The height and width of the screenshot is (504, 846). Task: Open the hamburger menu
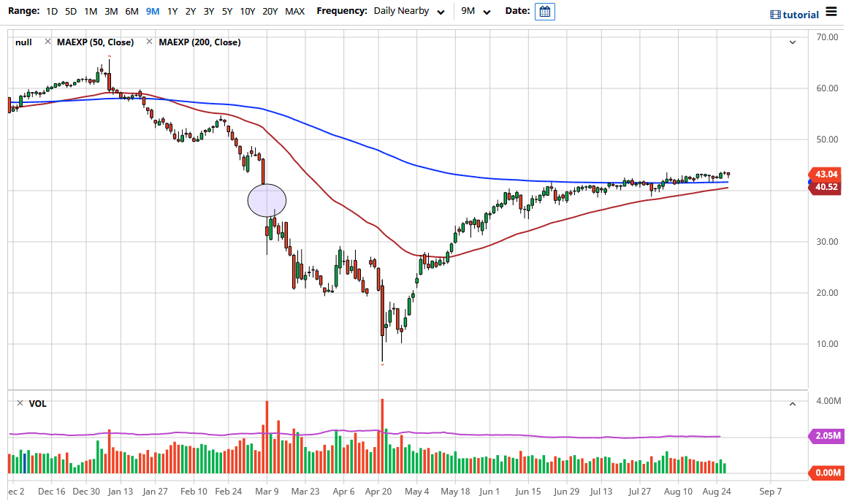[x=832, y=12]
